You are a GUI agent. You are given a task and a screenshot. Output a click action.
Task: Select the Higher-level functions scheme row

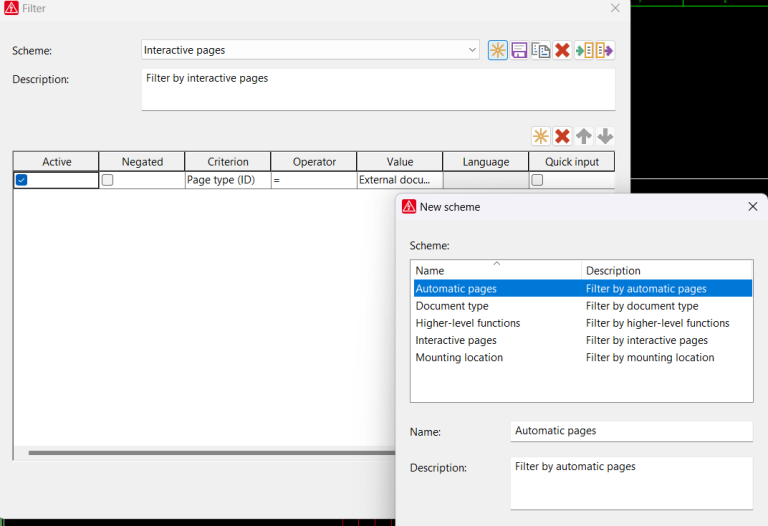(x=583, y=323)
